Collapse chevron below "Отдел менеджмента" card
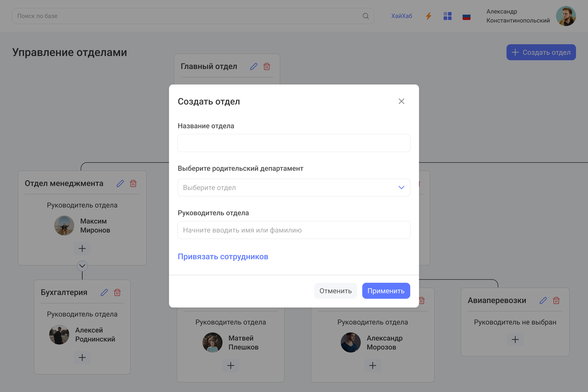 [82, 266]
